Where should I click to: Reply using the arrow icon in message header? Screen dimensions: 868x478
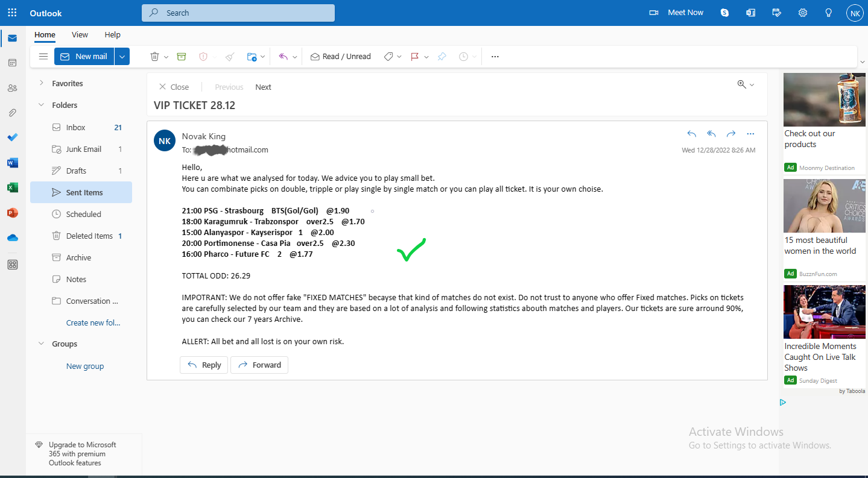(692, 134)
